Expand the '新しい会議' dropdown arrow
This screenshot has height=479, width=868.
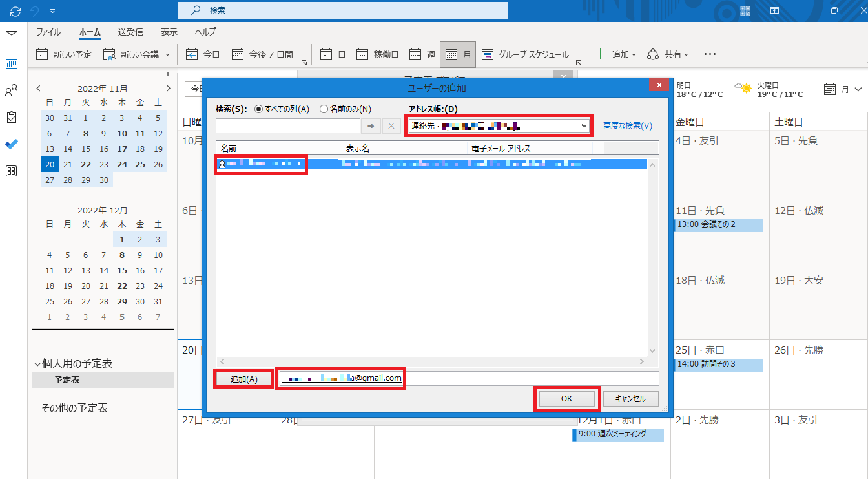tap(168, 55)
